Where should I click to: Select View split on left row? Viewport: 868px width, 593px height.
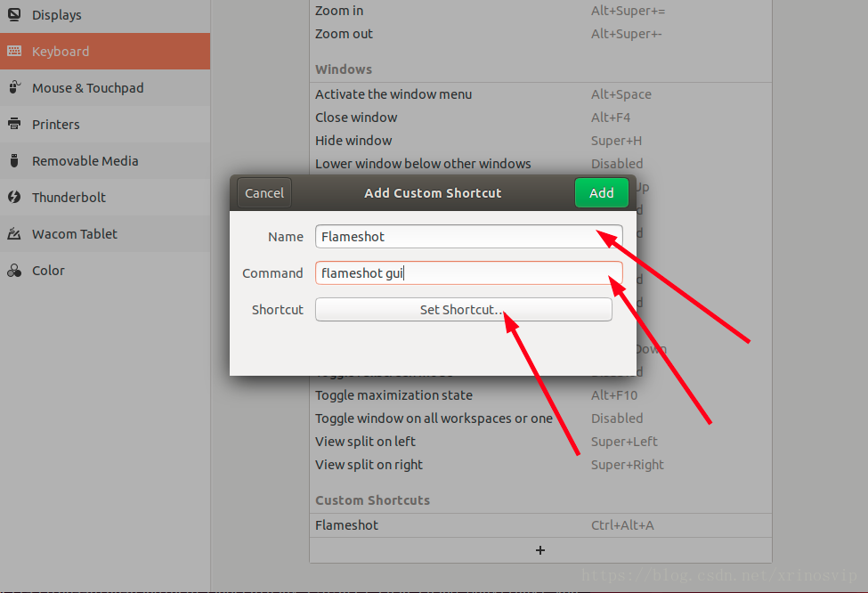coord(540,442)
